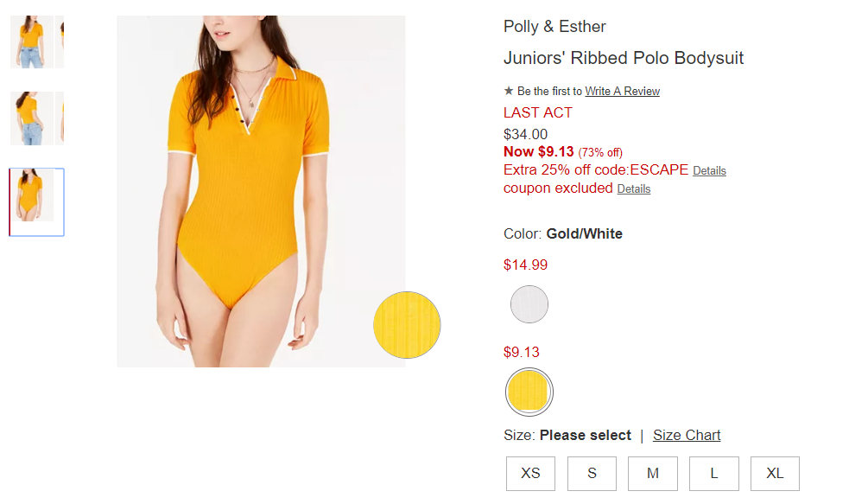Choose size XL
Viewport: 868px width, 504px height.
coord(775,474)
